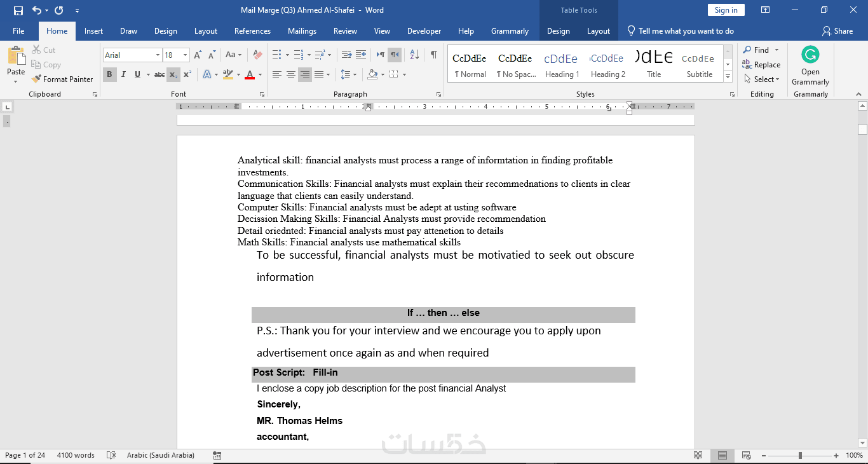Toggle Superscript formatting
The width and height of the screenshot is (868, 464).
pyautogui.click(x=187, y=74)
